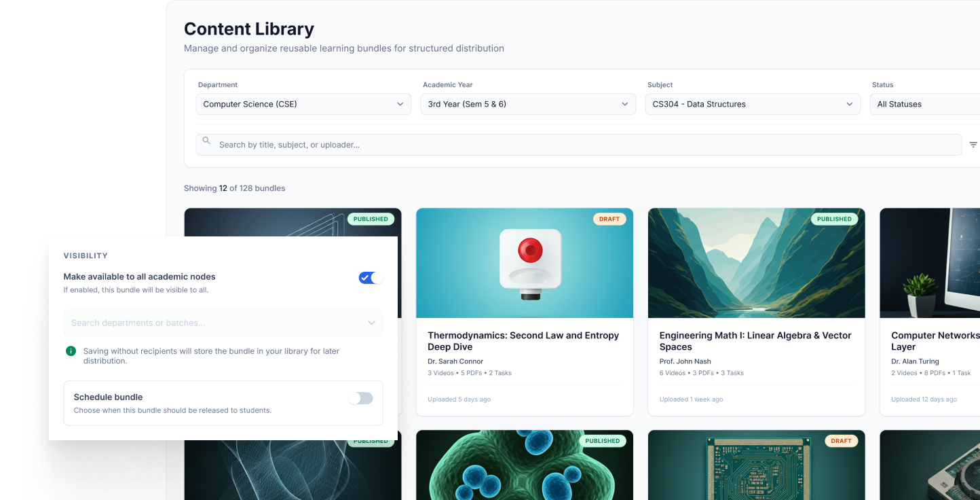Open the advanced filter icon beside search bar
This screenshot has height=500, width=980.
973,144
